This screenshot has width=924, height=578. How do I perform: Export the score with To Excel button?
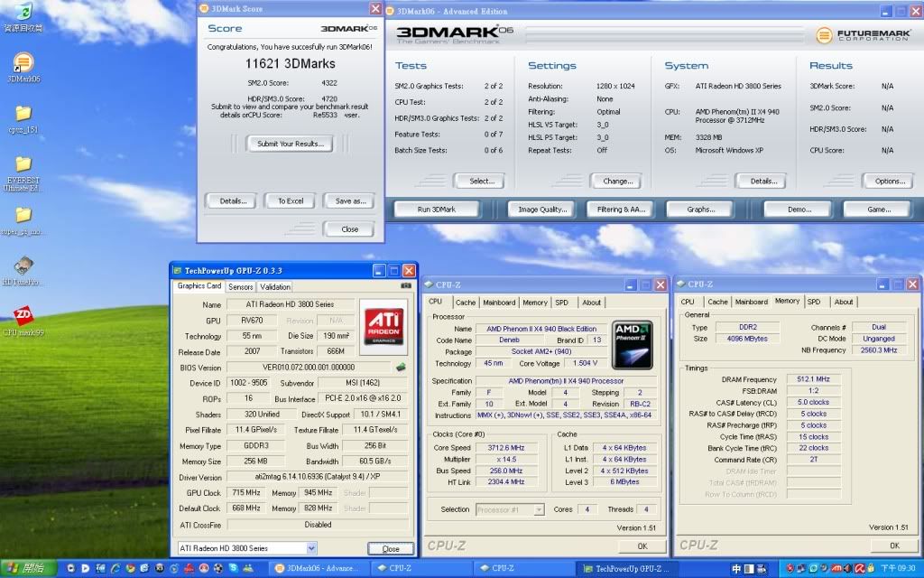(291, 201)
